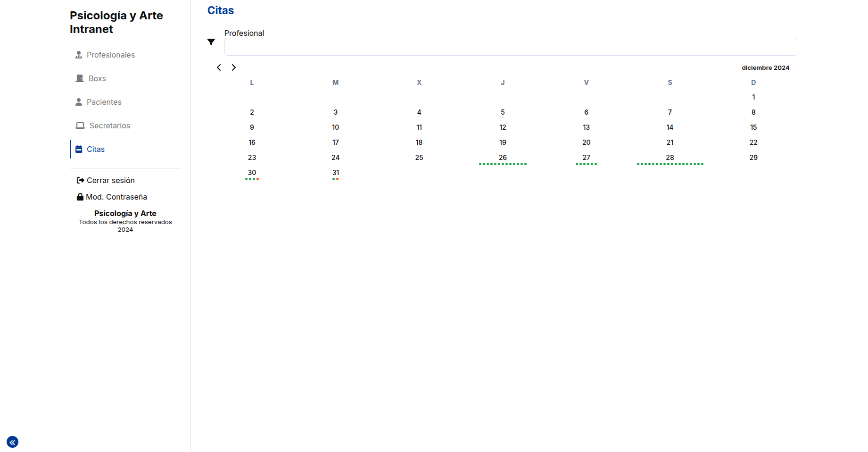The width and height of the screenshot is (868, 452).
Task: Click the filter funnel icon
Action: [x=211, y=42]
